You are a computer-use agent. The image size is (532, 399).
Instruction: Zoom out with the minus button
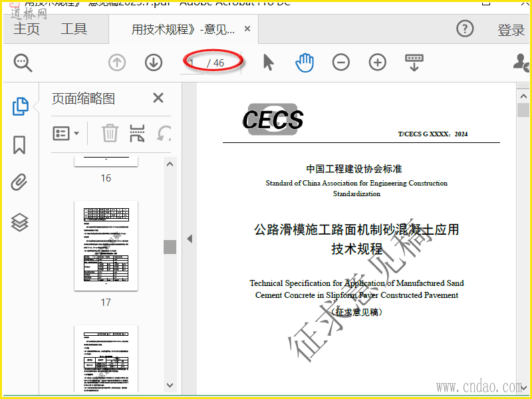[x=341, y=63]
